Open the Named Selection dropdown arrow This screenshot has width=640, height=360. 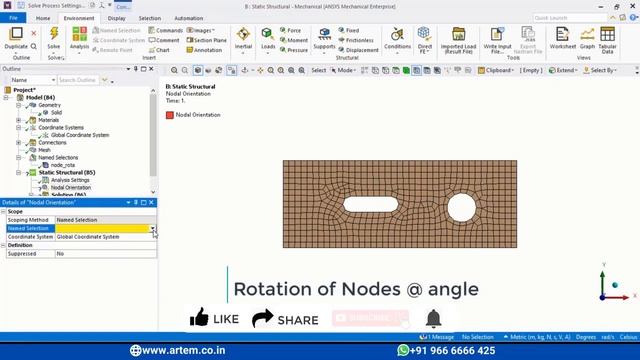[x=153, y=229]
